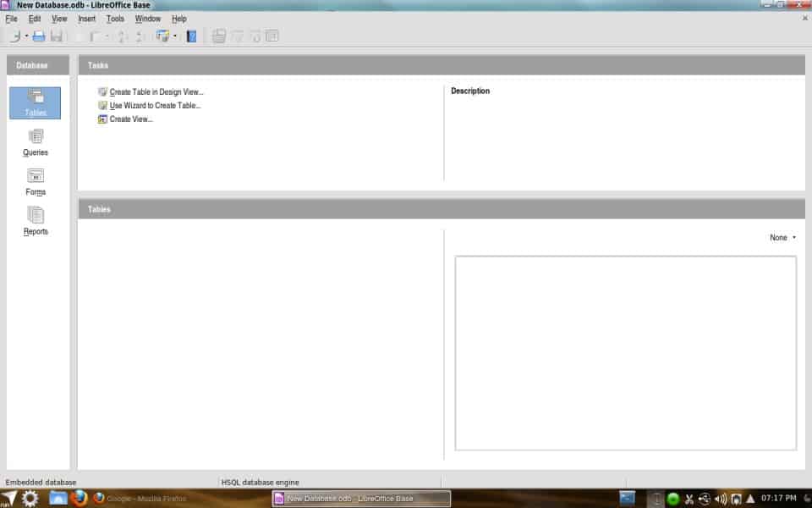Open the View menu
The image size is (812, 508).
pyautogui.click(x=59, y=19)
